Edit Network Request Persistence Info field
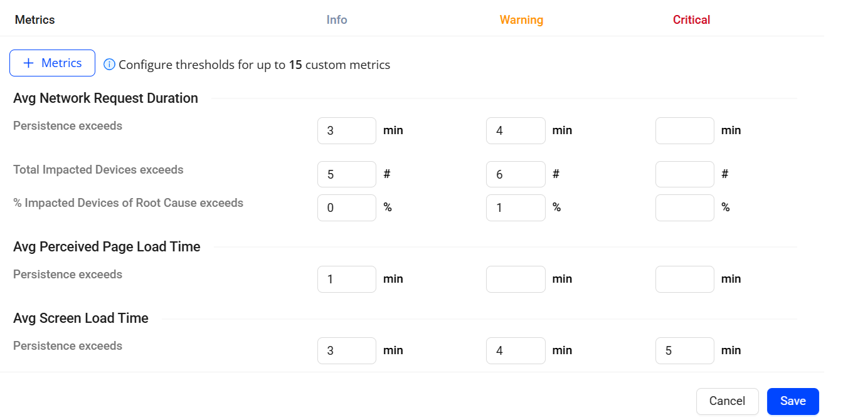Viewport: 868px width, 420px height. (x=347, y=130)
